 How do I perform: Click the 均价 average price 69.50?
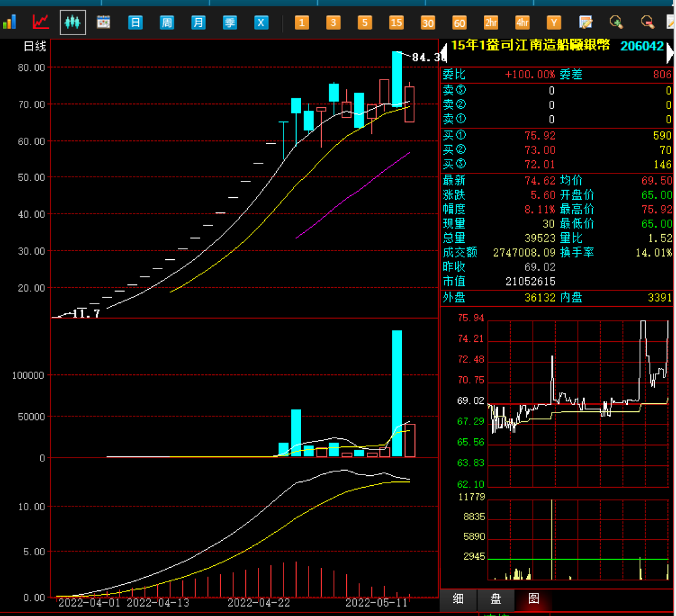(657, 181)
